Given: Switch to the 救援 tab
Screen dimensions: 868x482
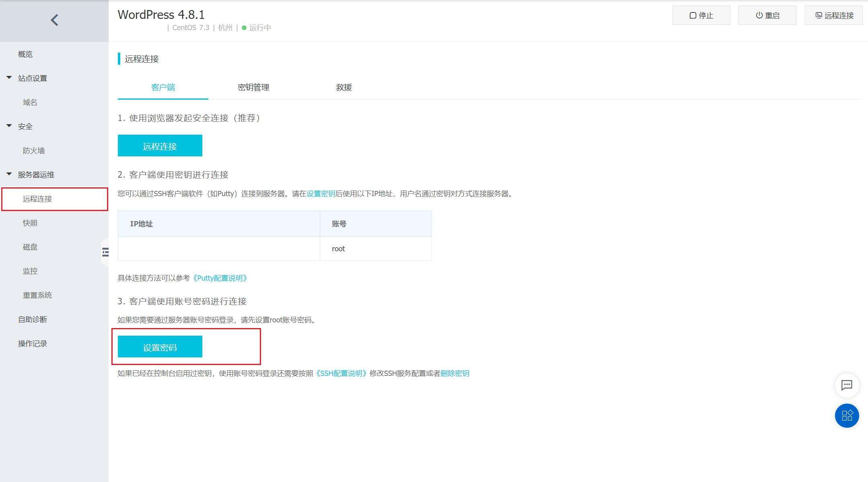Looking at the screenshot, I should point(344,87).
